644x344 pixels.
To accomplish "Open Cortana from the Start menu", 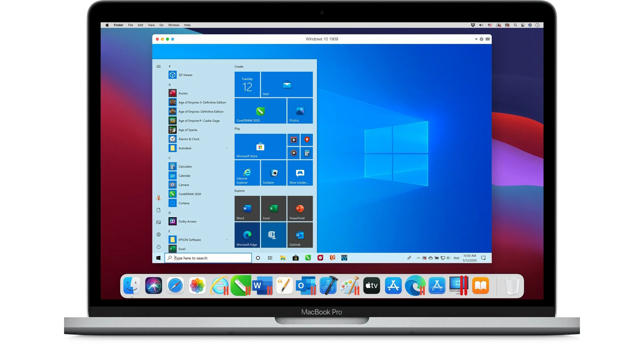I will [x=184, y=203].
